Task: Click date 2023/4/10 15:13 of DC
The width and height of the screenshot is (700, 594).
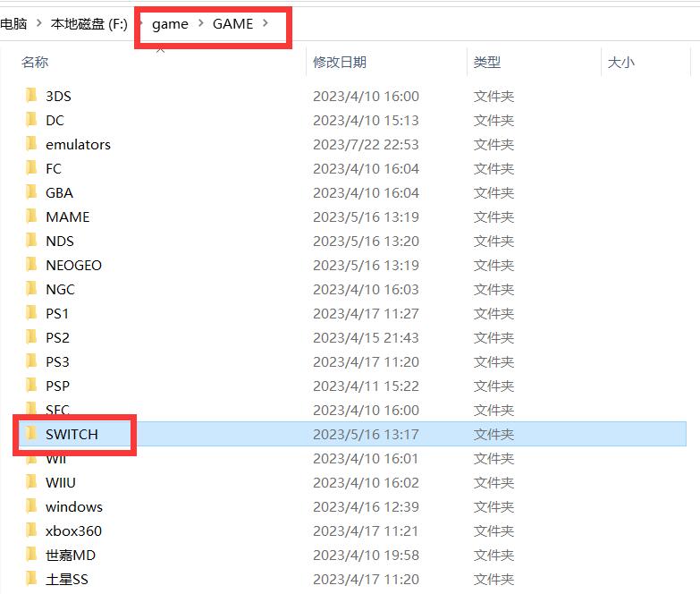Action: tap(366, 120)
